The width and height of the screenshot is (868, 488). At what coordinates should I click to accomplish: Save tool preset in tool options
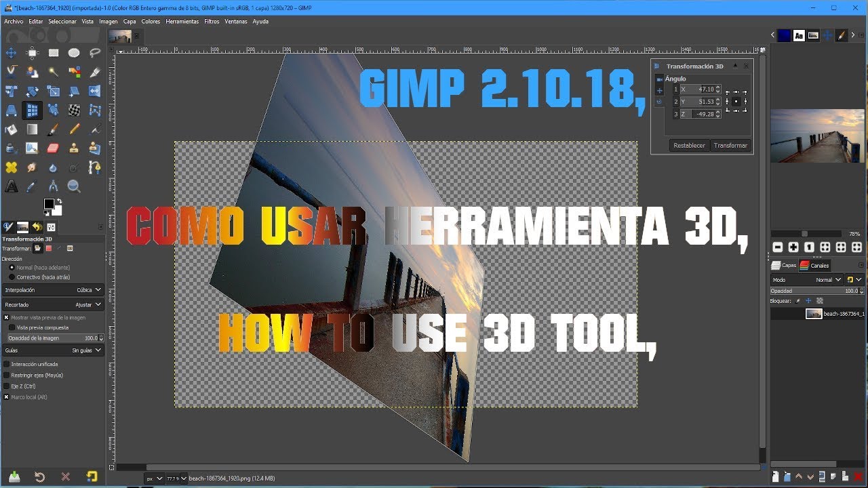[x=14, y=476]
